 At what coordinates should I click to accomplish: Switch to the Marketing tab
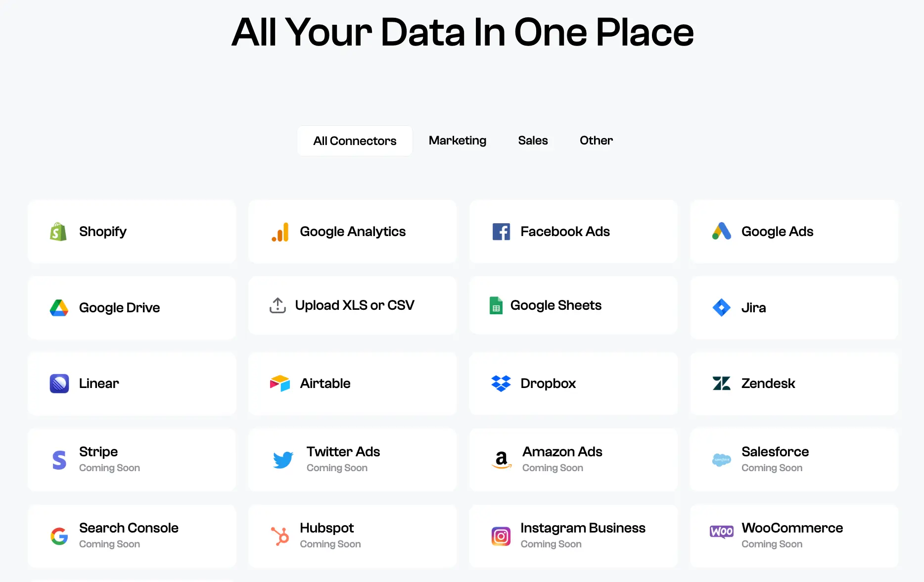(x=458, y=141)
